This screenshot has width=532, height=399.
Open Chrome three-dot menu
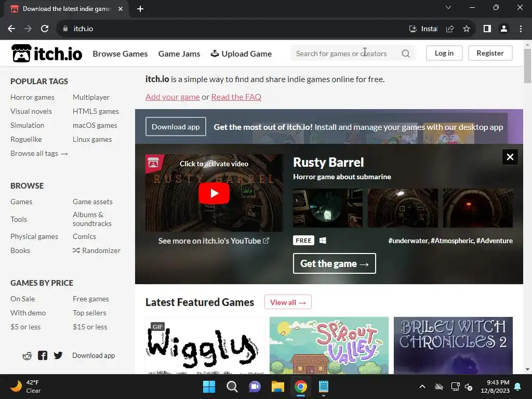point(521,29)
